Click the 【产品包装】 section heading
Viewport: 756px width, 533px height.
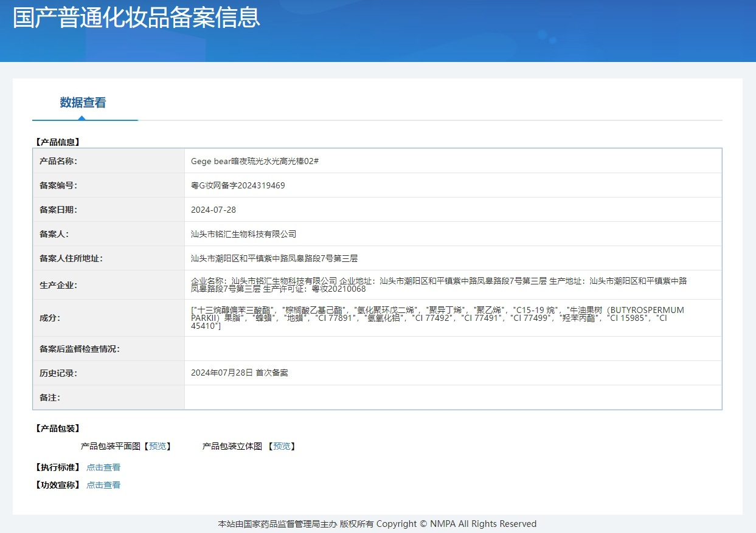coord(58,428)
